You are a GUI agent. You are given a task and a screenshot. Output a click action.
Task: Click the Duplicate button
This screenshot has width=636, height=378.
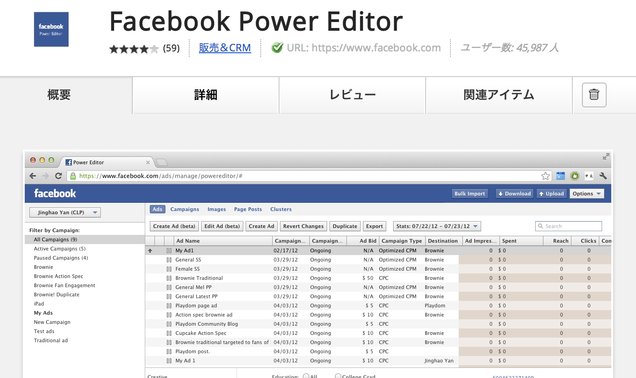click(345, 226)
